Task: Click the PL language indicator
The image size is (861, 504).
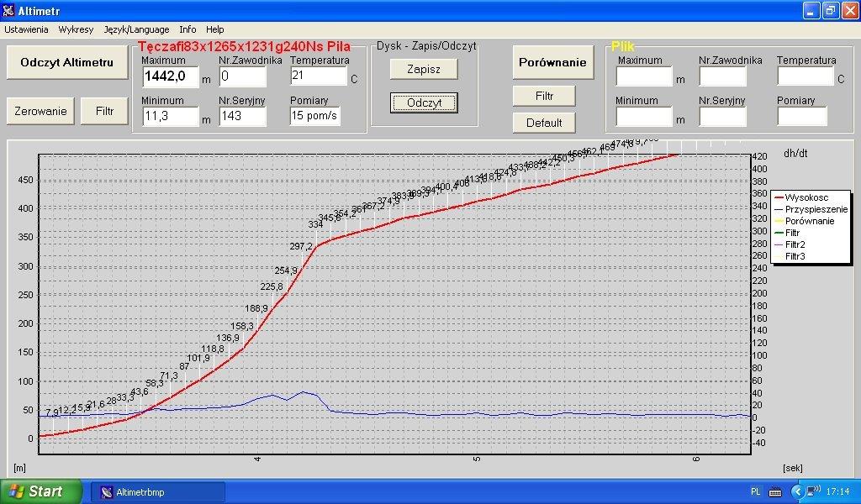Action: (754, 491)
